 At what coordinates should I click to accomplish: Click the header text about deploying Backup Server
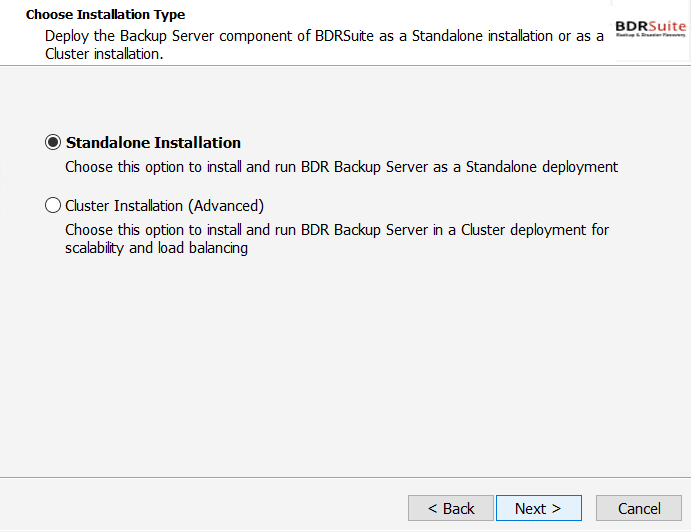click(x=324, y=45)
